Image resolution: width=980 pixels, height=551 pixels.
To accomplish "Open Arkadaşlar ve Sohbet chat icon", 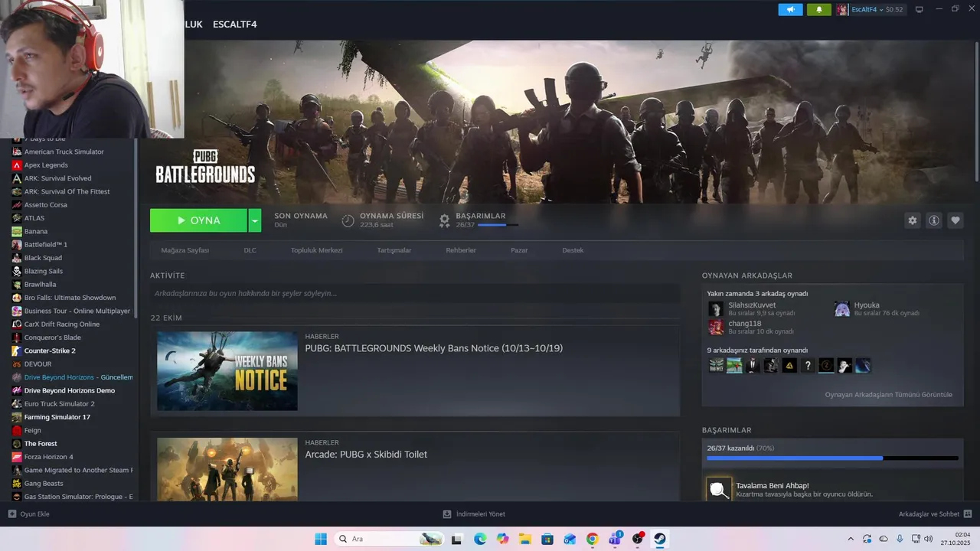I will [968, 514].
